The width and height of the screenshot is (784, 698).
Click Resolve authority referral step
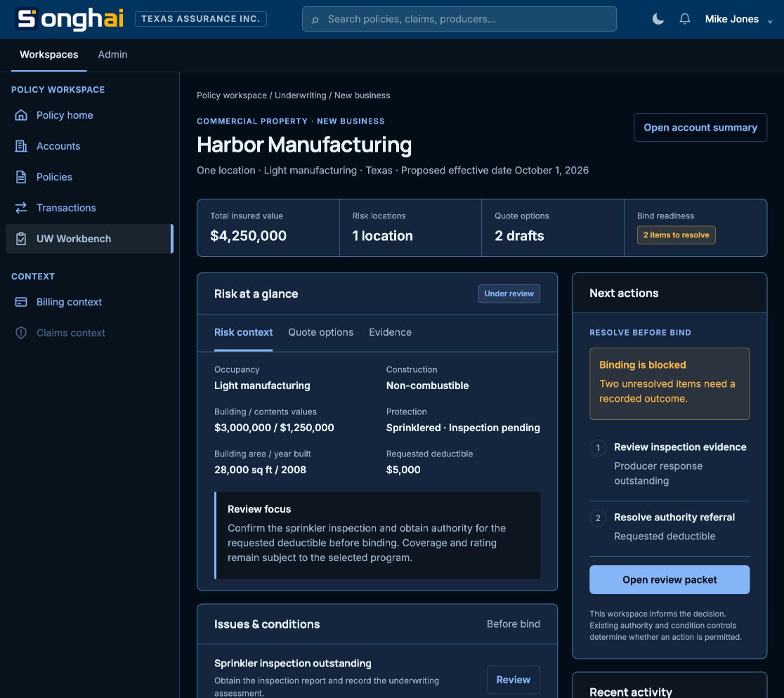point(674,517)
